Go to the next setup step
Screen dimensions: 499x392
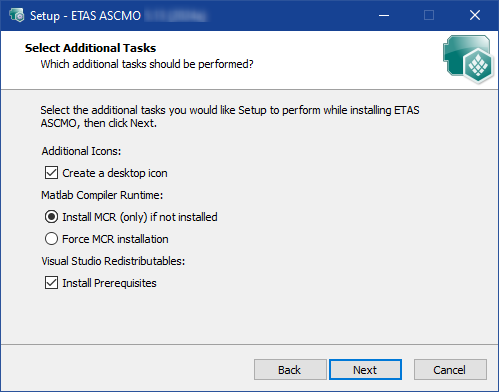pyautogui.click(x=365, y=370)
